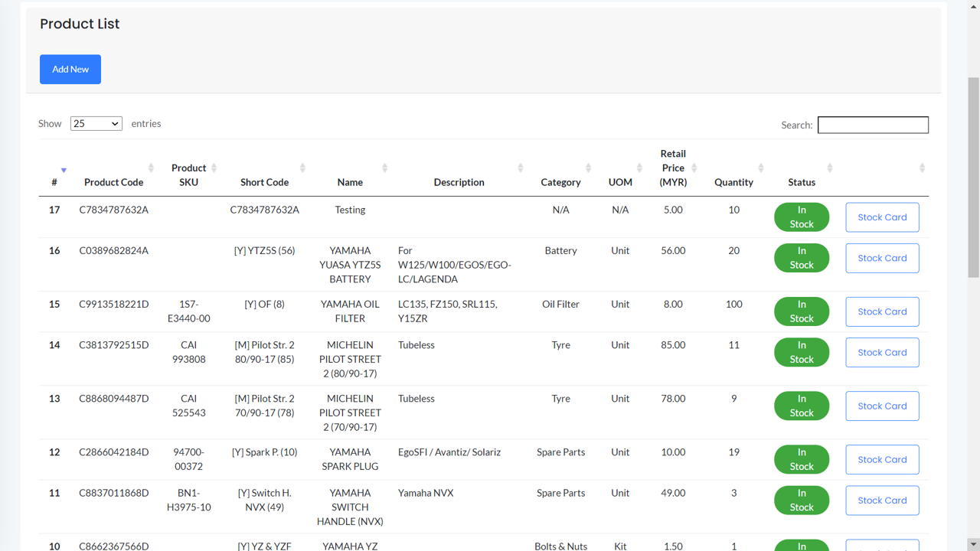The height and width of the screenshot is (551, 980).
Task: Click In Stock badge for row 13
Action: [x=802, y=406]
